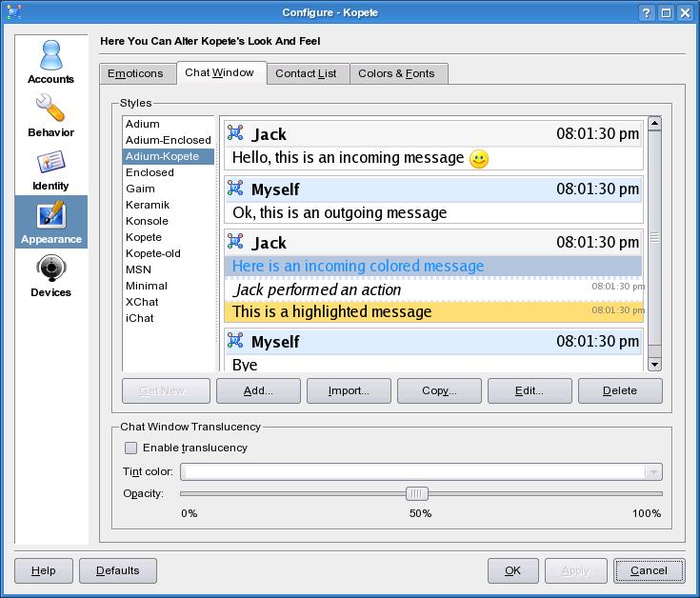This screenshot has width=700, height=598.
Task: Click the Add... style button
Action: tap(258, 391)
